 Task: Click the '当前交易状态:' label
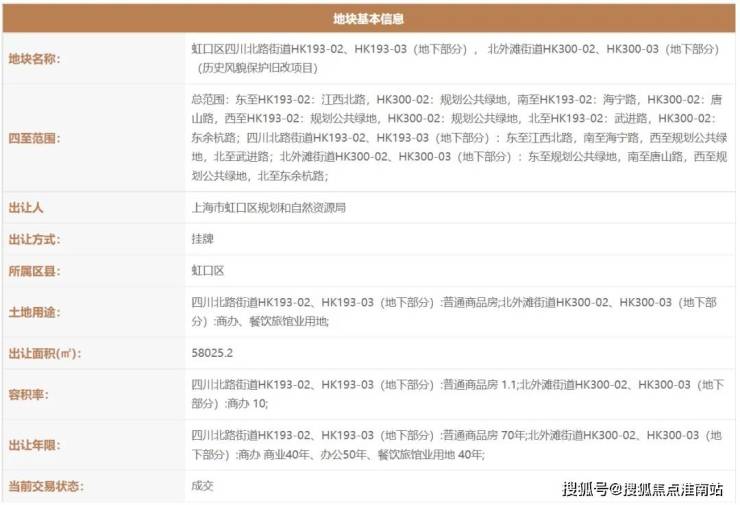[x=46, y=486]
